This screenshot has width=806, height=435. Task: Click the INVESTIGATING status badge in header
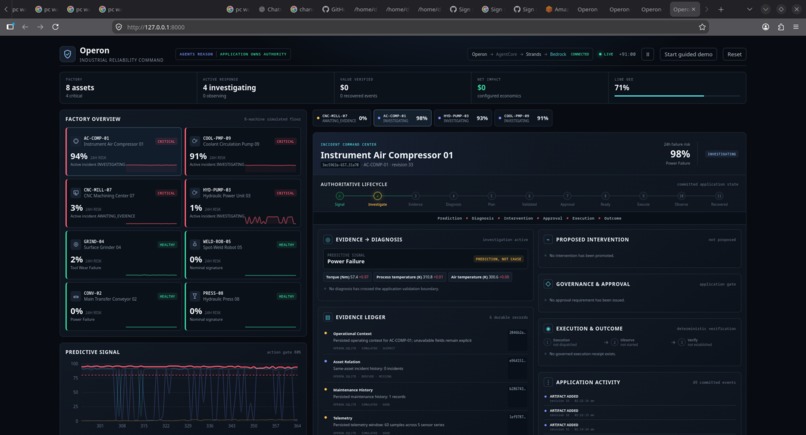pos(721,154)
